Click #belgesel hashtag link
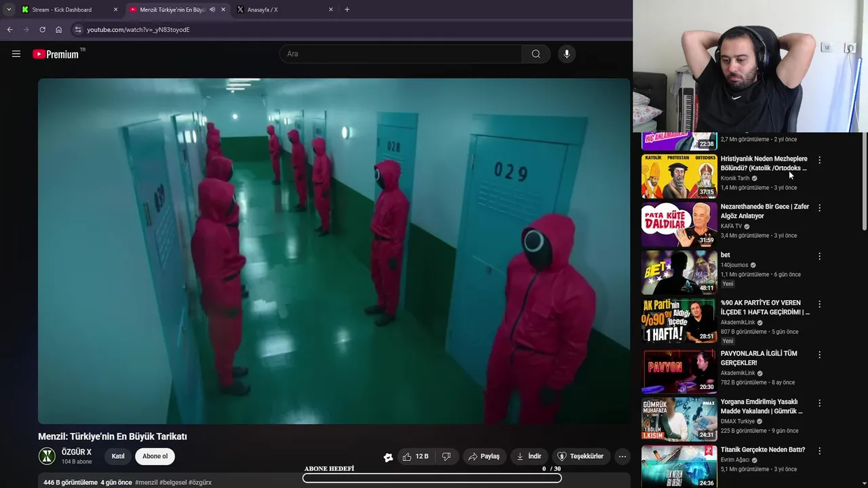The height and width of the screenshot is (488, 868). 173,483
